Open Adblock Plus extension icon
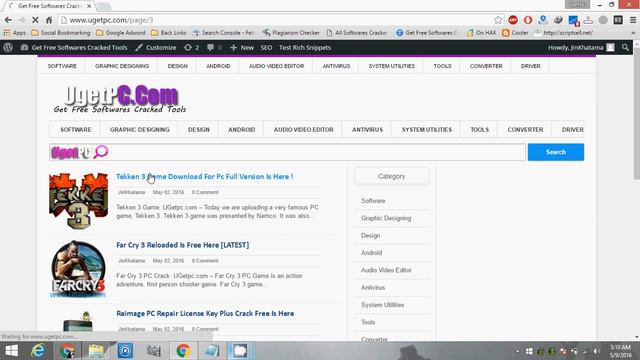The image size is (640, 360). click(x=513, y=20)
